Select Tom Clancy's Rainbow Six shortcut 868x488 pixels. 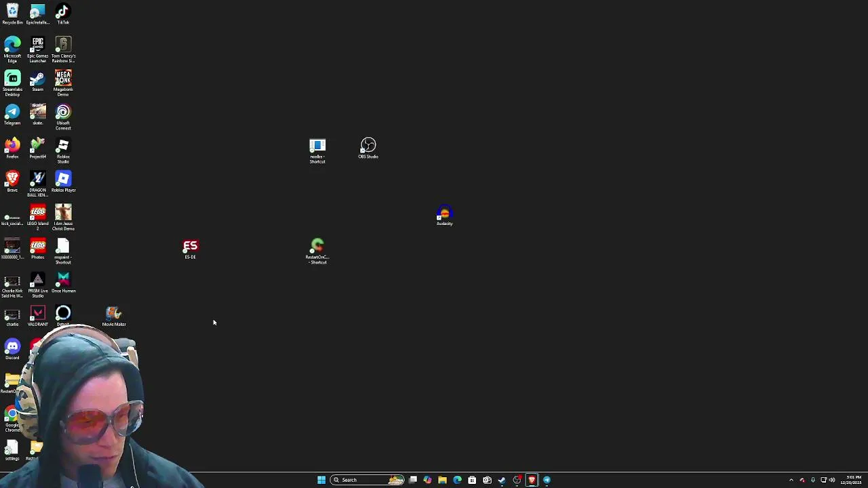coord(63,50)
